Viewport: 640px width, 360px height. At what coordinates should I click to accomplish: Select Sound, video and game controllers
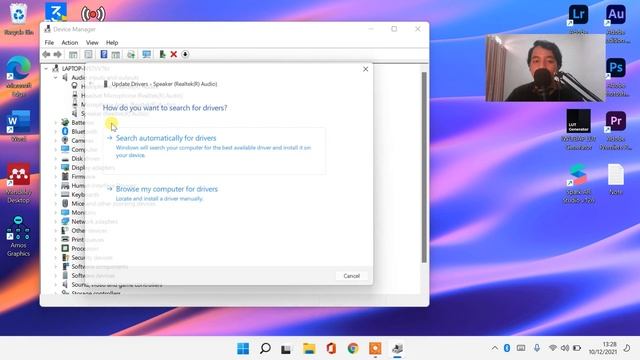[117, 284]
